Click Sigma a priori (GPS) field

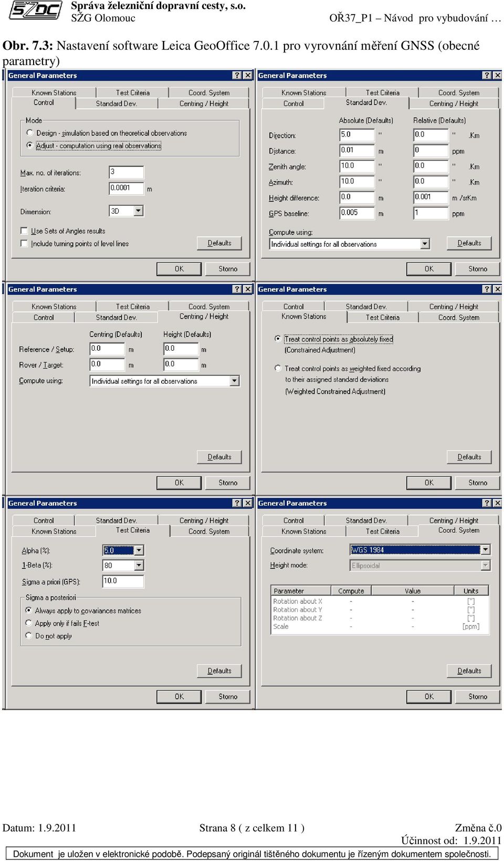click(x=123, y=581)
